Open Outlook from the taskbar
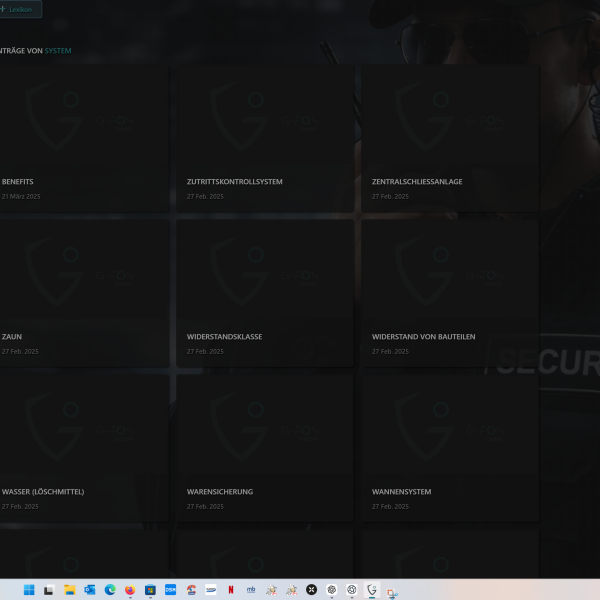The height and width of the screenshot is (600, 600). [x=90, y=590]
